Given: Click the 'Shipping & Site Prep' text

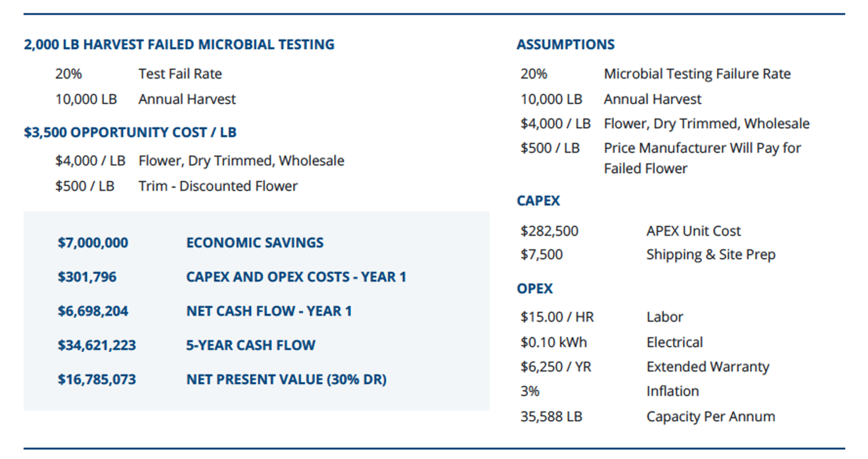Looking at the screenshot, I should 711,255.
